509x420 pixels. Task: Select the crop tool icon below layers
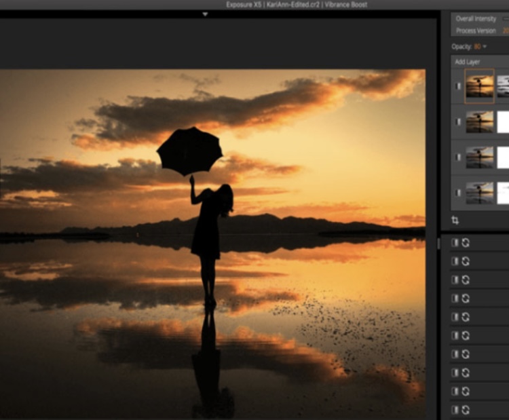click(x=455, y=221)
